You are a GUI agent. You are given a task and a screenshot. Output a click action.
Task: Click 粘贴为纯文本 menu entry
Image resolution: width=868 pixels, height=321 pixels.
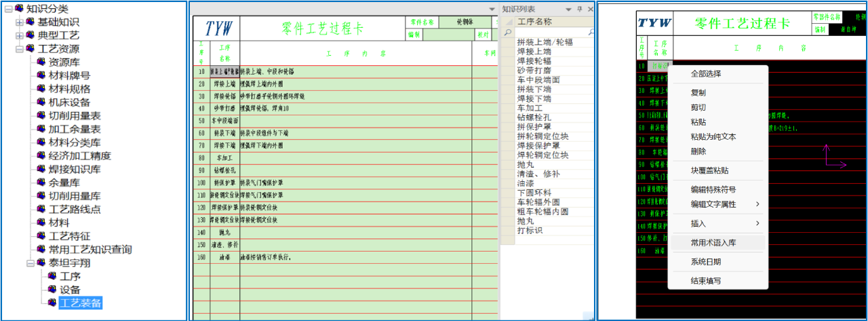click(x=713, y=137)
